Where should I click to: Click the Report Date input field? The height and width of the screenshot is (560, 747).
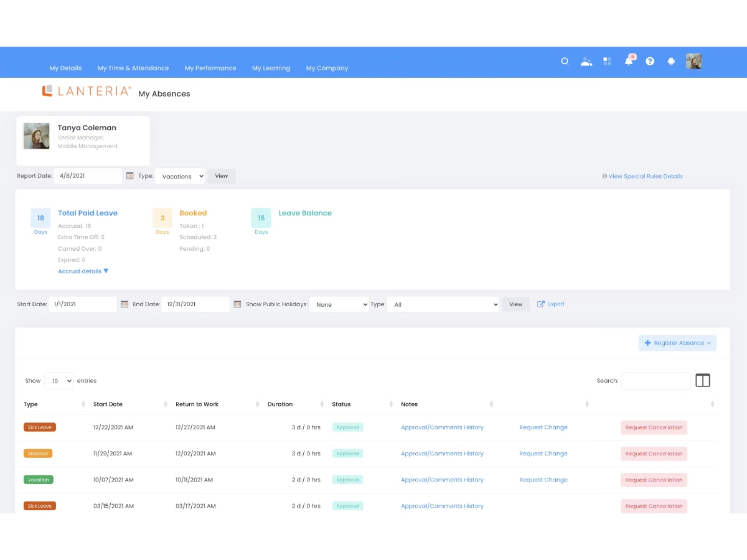click(88, 176)
